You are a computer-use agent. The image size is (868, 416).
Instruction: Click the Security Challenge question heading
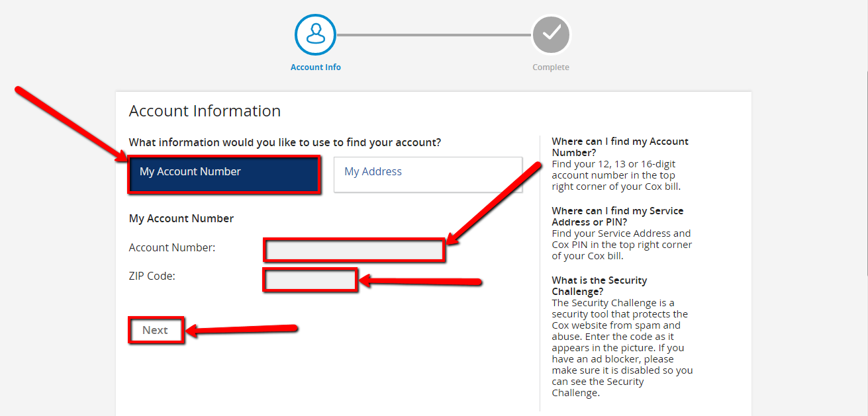coord(599,285)
